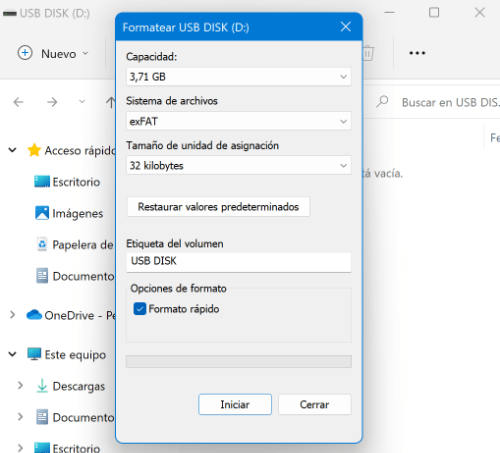Click the Etiqueta del volumen text field
The image size is (500, 453).
click(x=239, y=262)
